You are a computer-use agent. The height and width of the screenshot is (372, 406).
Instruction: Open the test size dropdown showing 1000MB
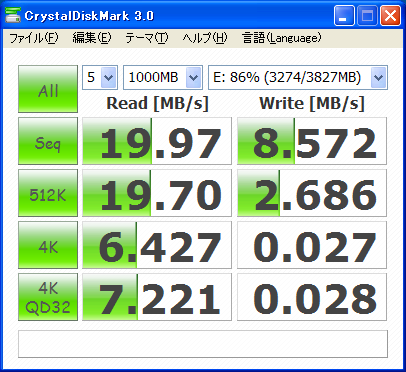coord(163,77)
